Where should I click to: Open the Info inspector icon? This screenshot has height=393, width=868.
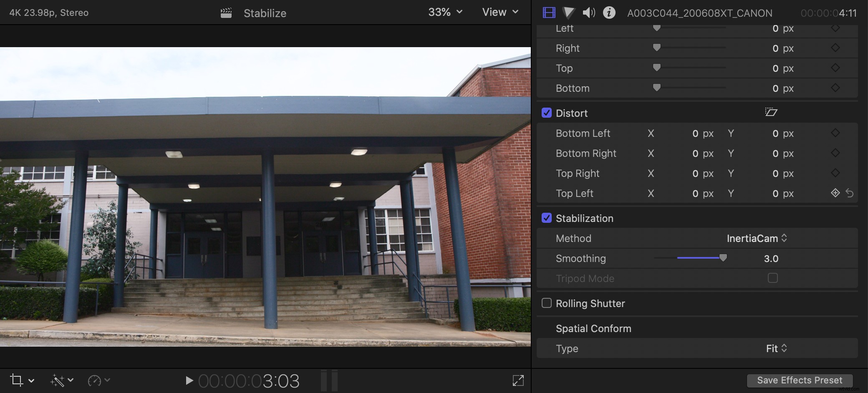click(x=609, y=12)
